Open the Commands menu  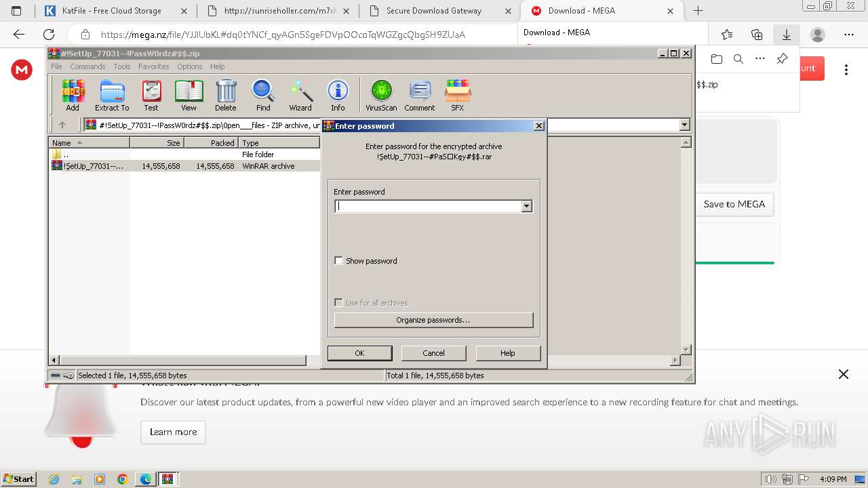coord(87,66)
